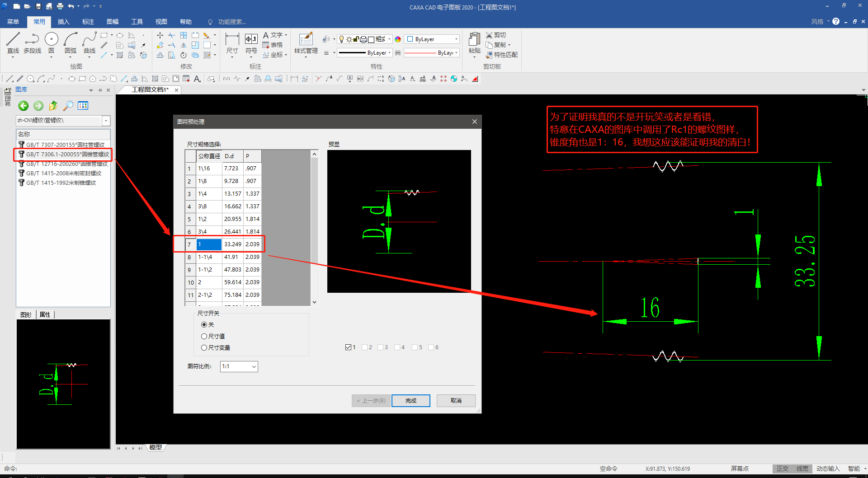Viewport: 868px width, 478px height.
Task: Open the 尺寸 dimension tool
Action: point(232,43)
